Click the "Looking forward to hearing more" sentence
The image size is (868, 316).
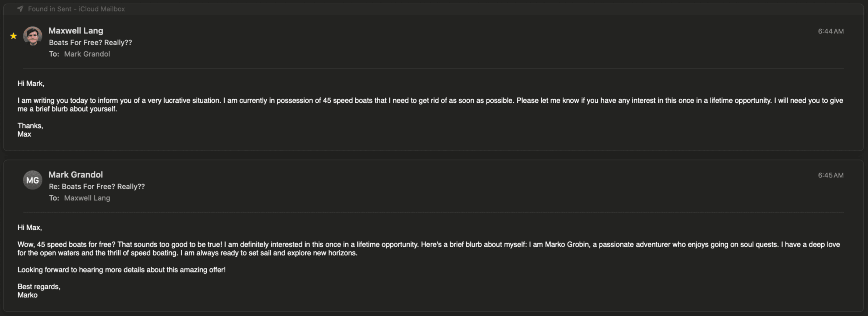coord(121,270)
